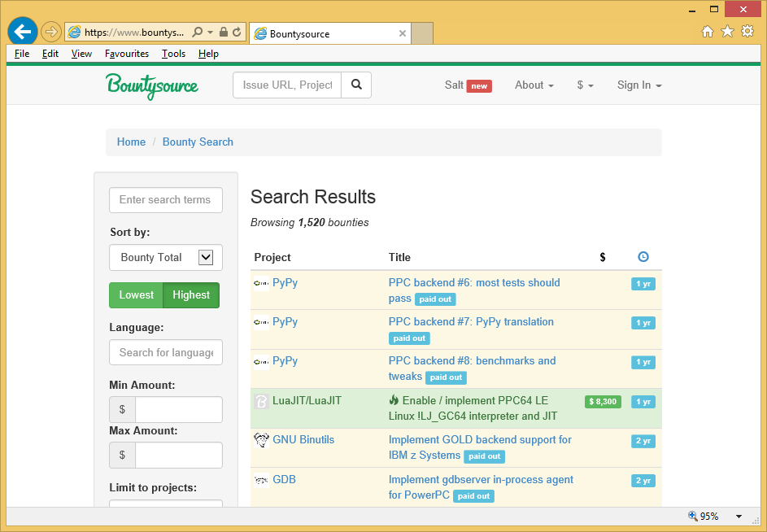
Task: Expand the Bounty Total sort dropdown
Action: pos(206,257)
